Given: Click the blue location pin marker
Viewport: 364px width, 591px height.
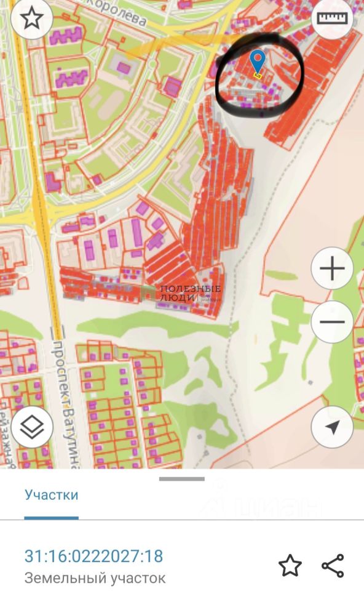Looking at the screenshot, I should [258, 62].
